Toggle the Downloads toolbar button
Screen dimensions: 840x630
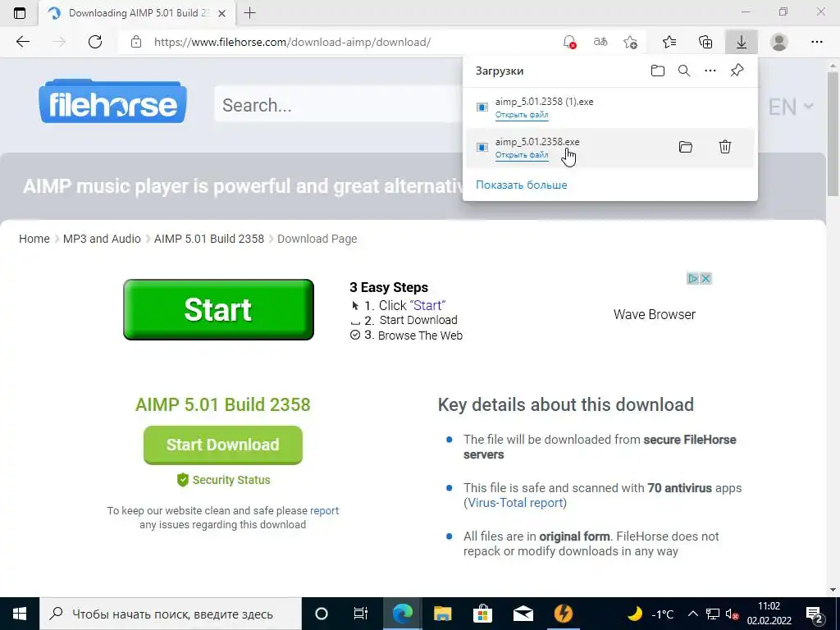point(742,42)
